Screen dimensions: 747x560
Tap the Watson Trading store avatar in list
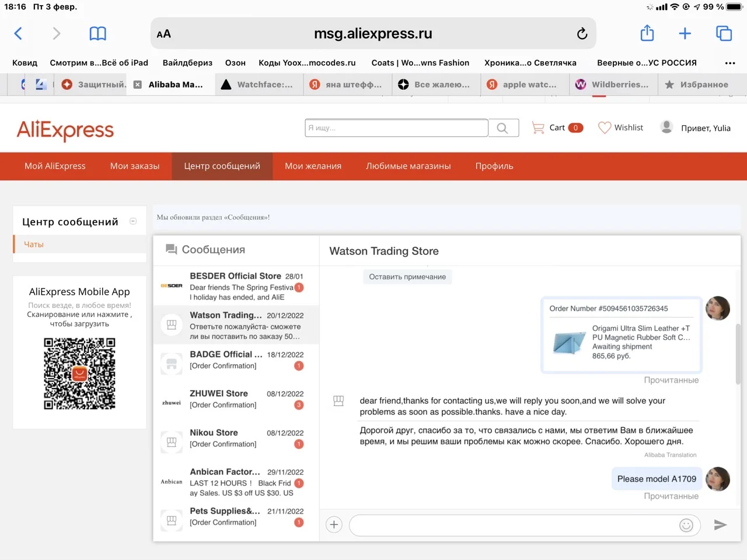click(x=172, y=324)
